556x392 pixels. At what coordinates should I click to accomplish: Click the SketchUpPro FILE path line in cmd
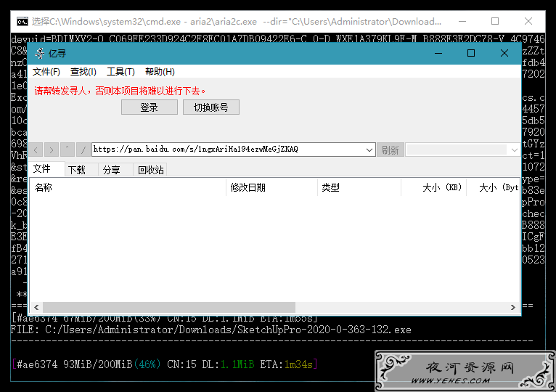pos(211,330)
